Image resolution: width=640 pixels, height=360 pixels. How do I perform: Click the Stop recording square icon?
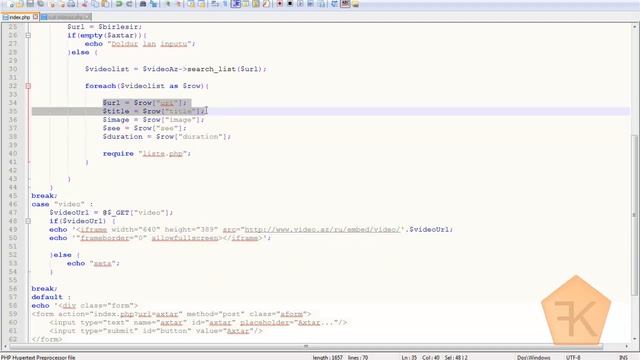point(290,4)
